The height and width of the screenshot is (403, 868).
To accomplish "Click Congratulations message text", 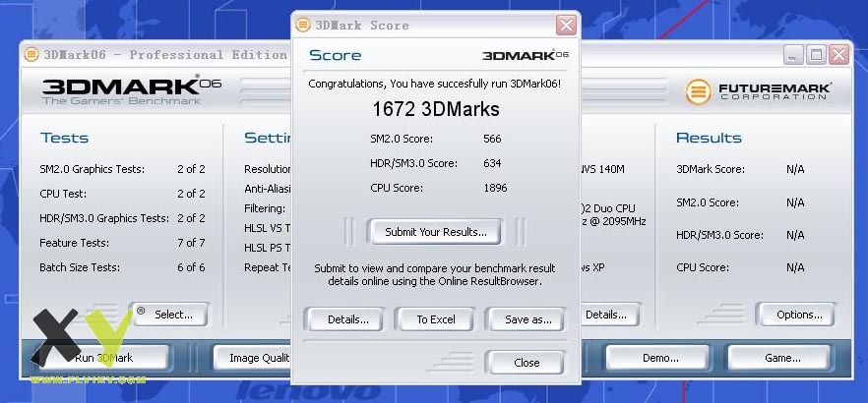I will click(435, 84).
